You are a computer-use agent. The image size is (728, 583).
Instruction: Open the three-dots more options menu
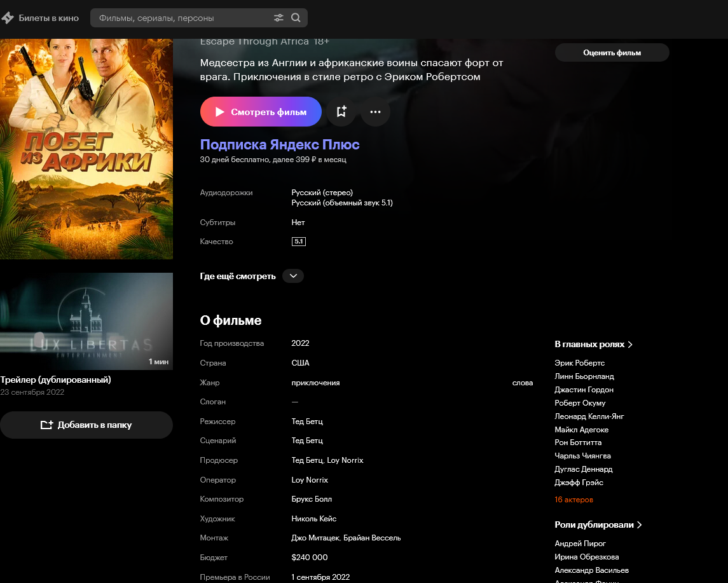click(375, 111)
